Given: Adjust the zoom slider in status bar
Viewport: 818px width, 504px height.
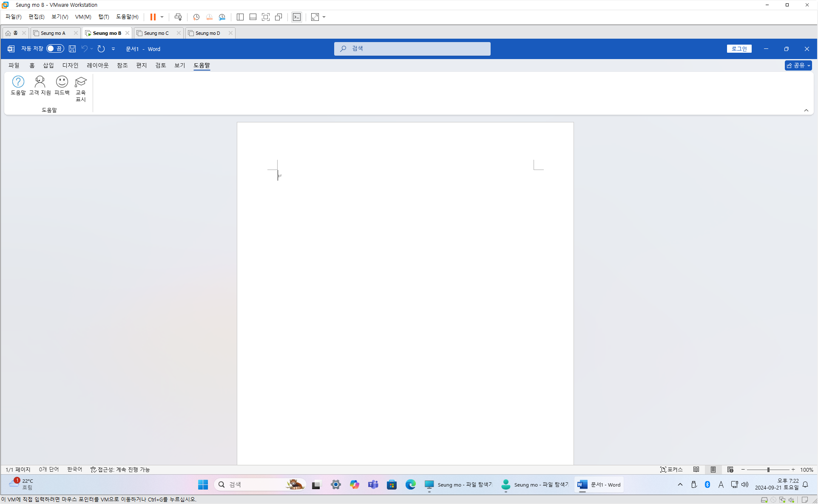Looking at the screenshot, I should click(x=768, y=470).
